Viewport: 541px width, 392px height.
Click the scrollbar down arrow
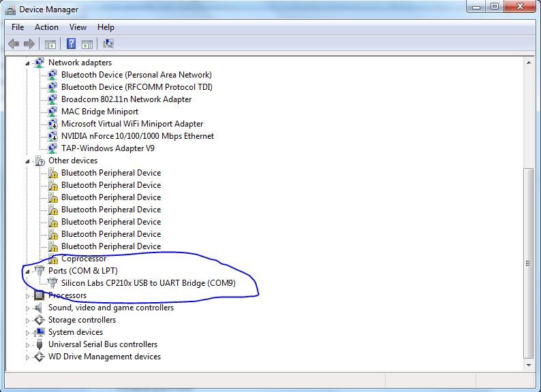pyautogui.click(x=529, y=365)
